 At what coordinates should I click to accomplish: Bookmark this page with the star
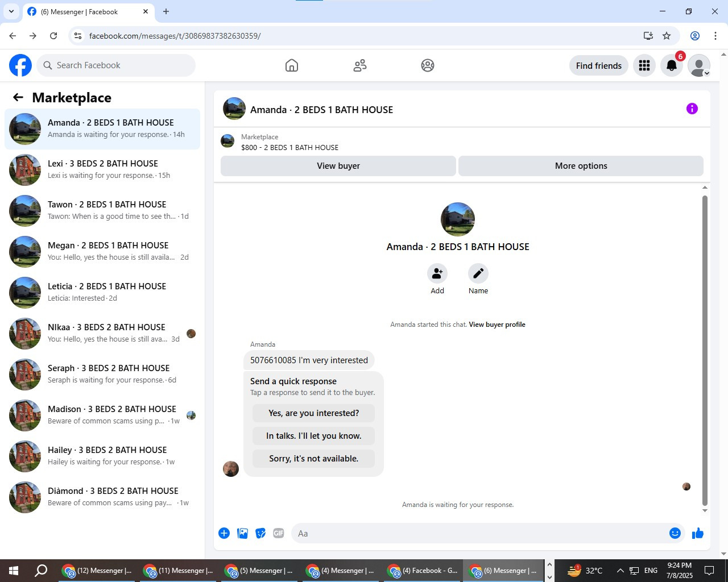[667, 36]
